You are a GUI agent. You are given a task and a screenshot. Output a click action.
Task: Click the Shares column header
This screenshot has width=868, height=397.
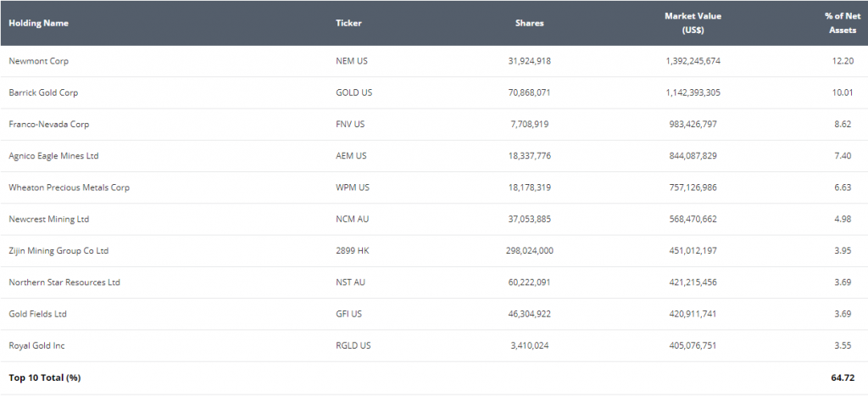coord(529,24)
